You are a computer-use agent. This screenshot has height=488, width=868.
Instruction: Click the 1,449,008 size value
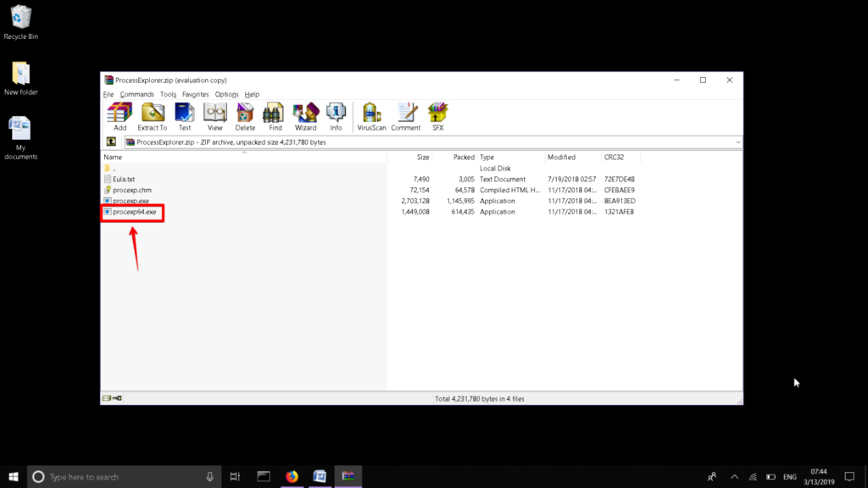(x=415, y=212)
